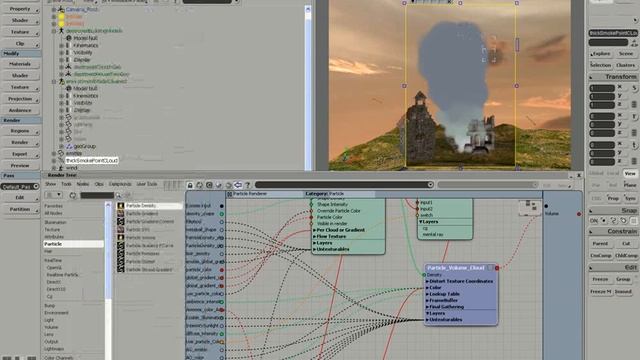Screen dimensions: 640x360
Task: Open the node view dropdown beside search field
Action: 54,195
